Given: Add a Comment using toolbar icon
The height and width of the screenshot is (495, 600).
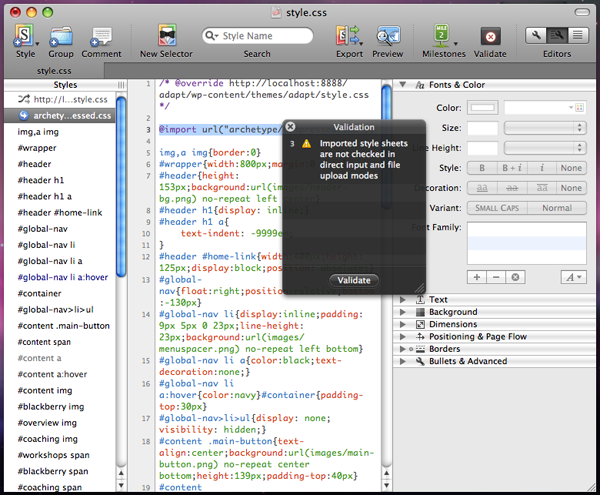Looking at the screenshot, I should [101, 37].
